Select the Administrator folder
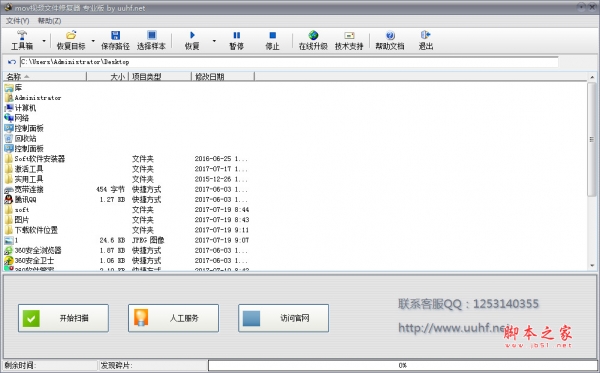 click(x=33, y=98)
